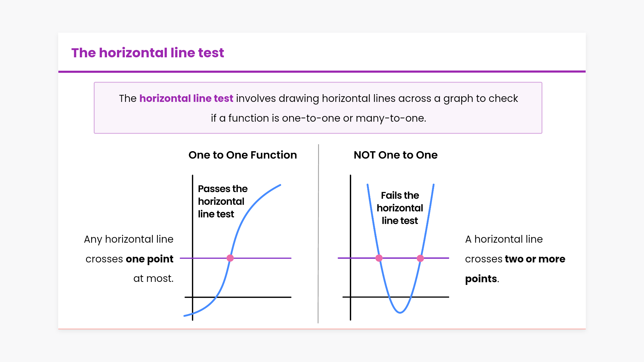The width and height of the screenshot is (644, 362).
Task: Click the "Passes the horizontal line test" label
Action: click(x=222, y=201)
